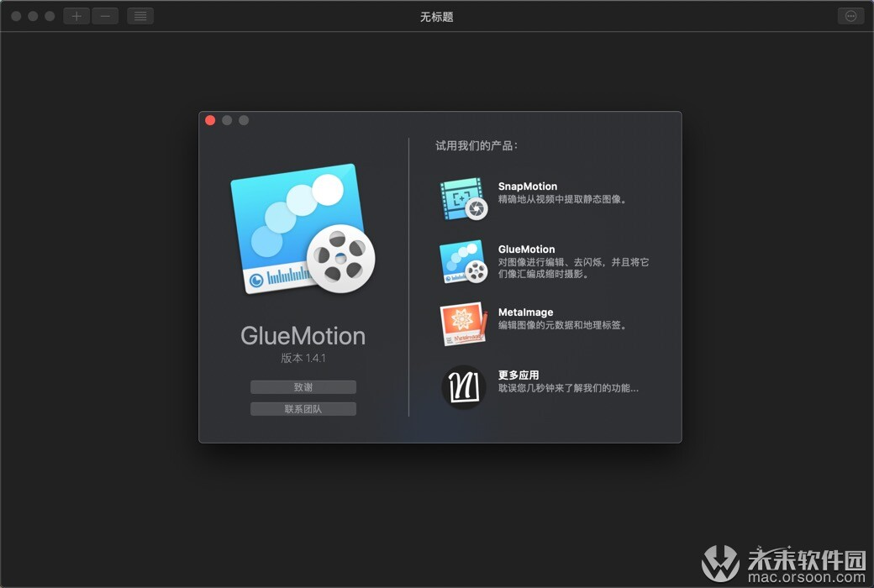Image resolution: width=874 pixels, height=588 pixels.
Task: Select the MetaImage product title
Action: point(525,312)
